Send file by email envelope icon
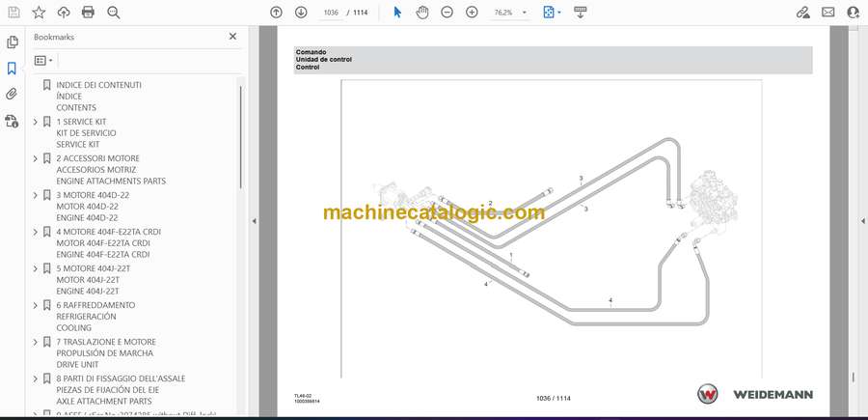The height and width of the screenshot is (420, 868). point(827,13)
